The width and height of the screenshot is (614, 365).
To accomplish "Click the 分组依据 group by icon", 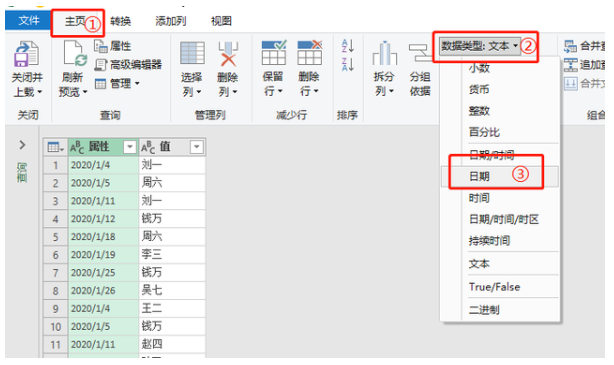I will pyautogui.click(x=420, y=53).
